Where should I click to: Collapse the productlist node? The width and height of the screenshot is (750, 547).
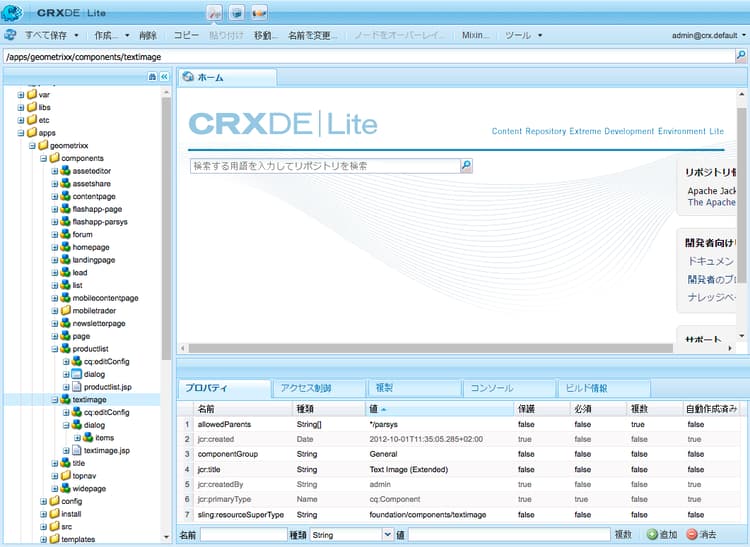coord(55,349)
